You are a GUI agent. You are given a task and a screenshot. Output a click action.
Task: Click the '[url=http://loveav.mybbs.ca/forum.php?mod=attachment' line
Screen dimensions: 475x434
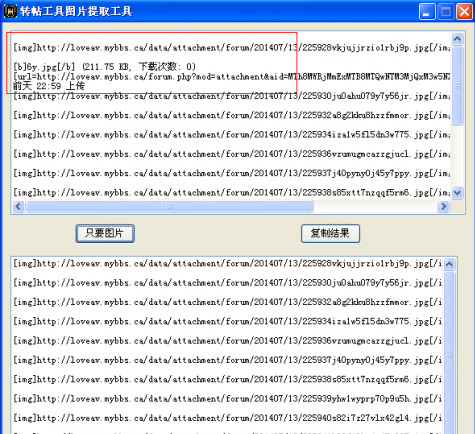pyautogui.click(x=231, y=77)
